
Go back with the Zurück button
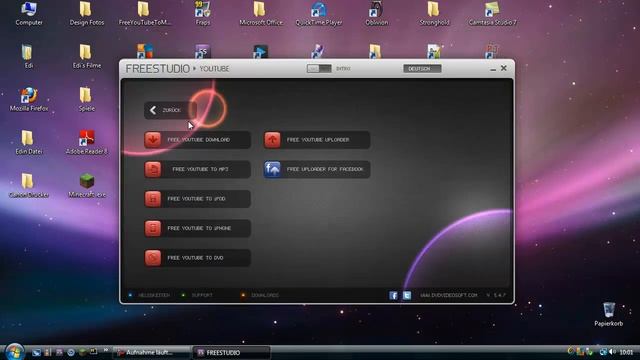(x=170, y=110)
